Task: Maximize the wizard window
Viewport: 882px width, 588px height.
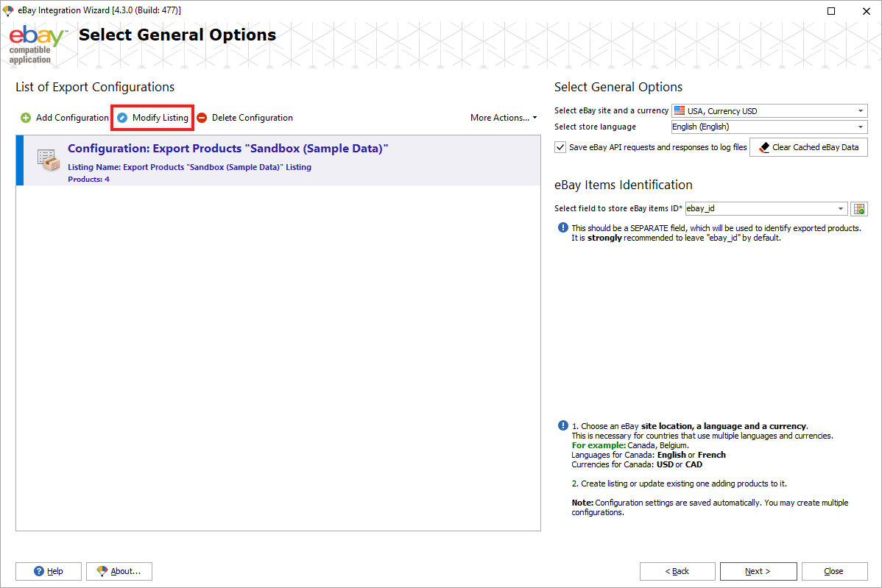Action: click(x=830, y=11)
